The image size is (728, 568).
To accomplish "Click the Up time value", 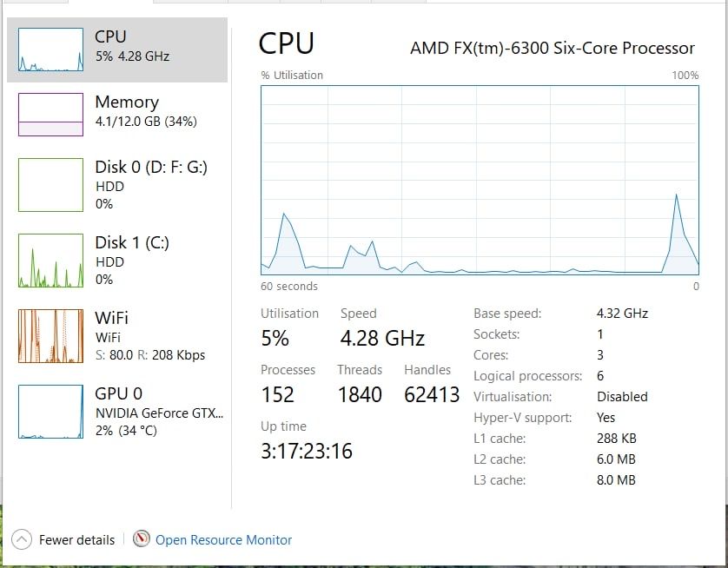I will click(x=307, y=451).
